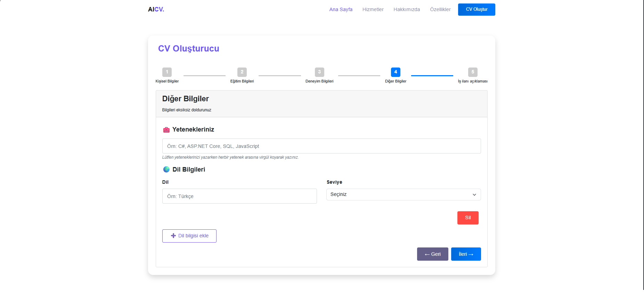This screenshot has width=644, height=292.
Task: Go to step 3 Deneyim Bilgileri icon
Action: pos(319,72)
